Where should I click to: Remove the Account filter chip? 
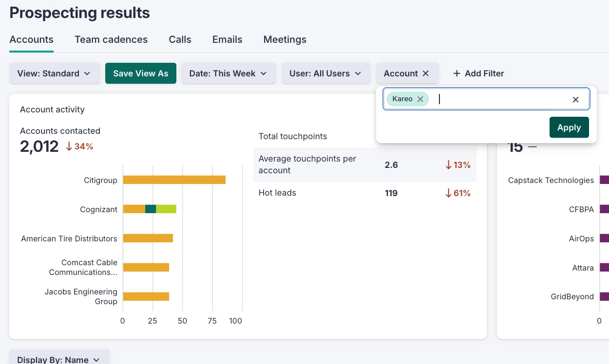click(426, 73)
